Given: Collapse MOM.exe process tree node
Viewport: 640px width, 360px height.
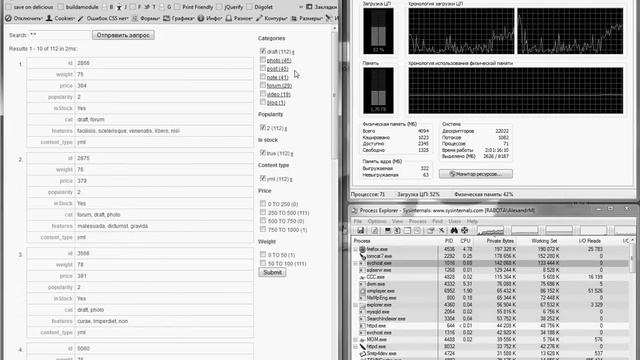Looking at the screenshot, I should (355, 340).
